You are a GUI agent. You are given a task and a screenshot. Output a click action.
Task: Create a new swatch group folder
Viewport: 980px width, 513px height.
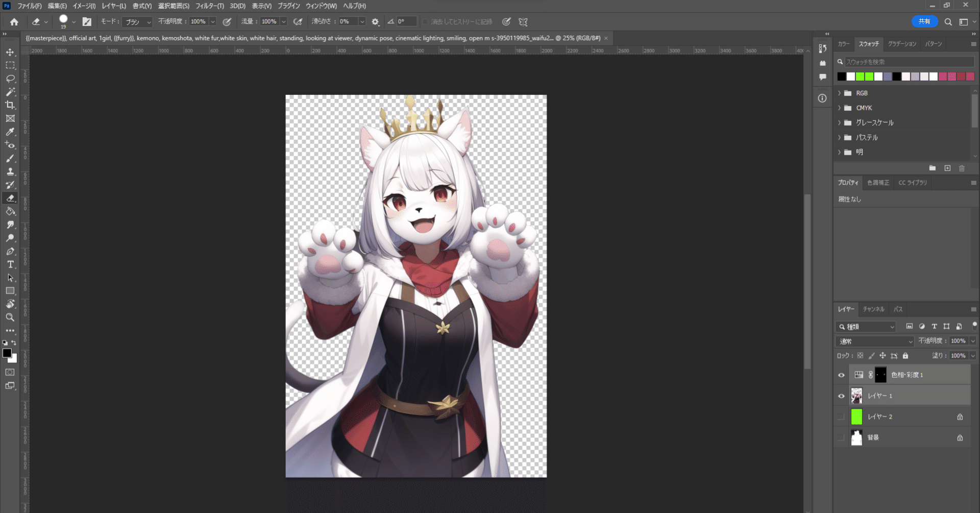click(x=933, y=168)
